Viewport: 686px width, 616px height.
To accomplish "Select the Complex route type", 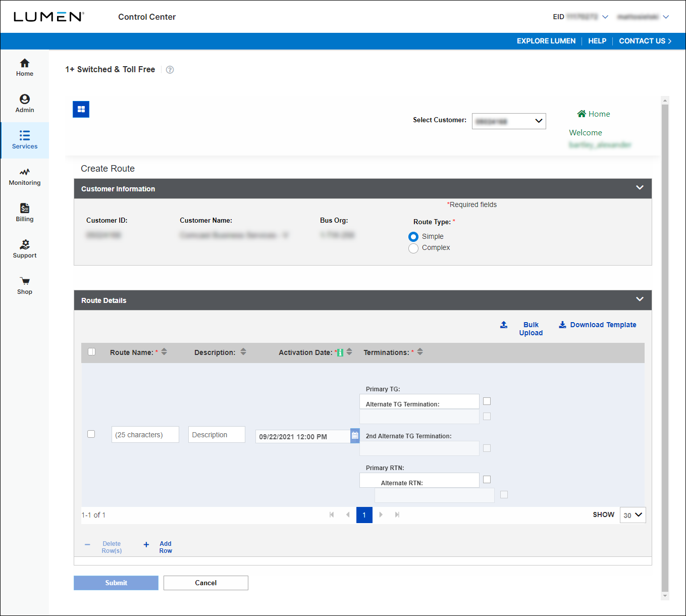I will [413, 248].
